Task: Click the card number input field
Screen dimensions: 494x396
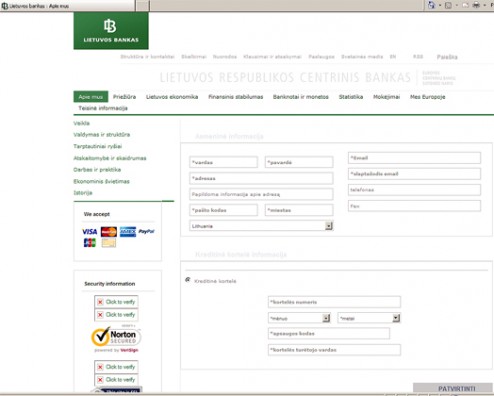Action: (334, 302)
